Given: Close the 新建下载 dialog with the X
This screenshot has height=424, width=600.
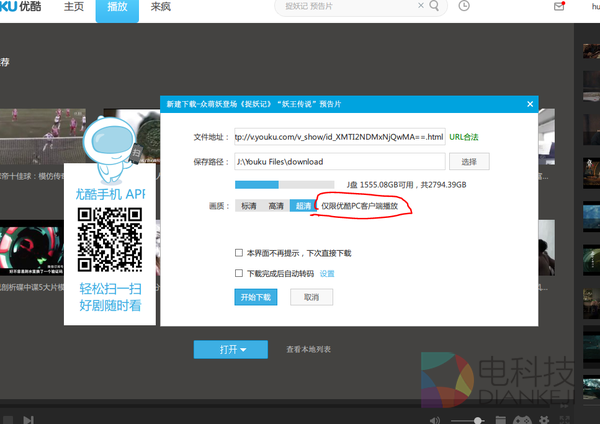Looking at the screenshot, I should pos(530,104).
